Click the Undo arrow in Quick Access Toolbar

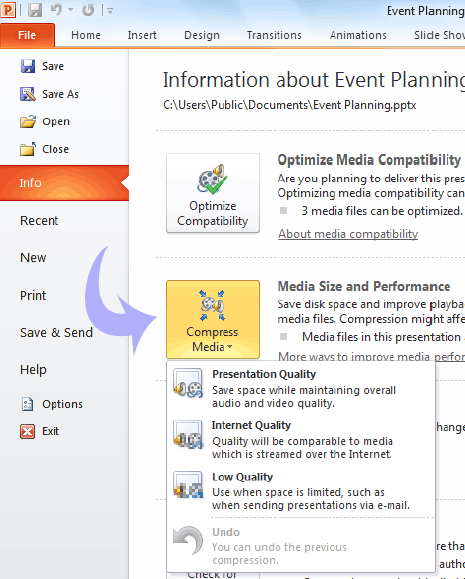[56, 10]
